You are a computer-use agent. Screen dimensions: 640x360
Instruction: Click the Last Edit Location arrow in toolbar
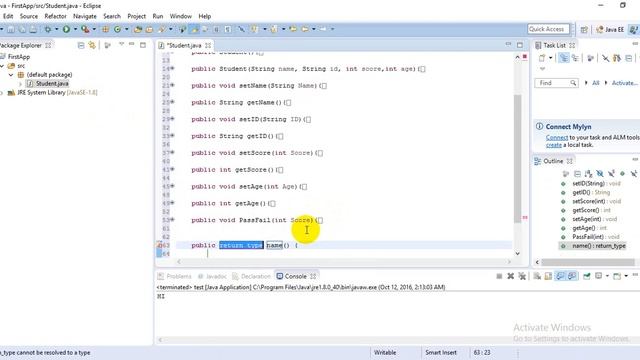coord(293,29)
